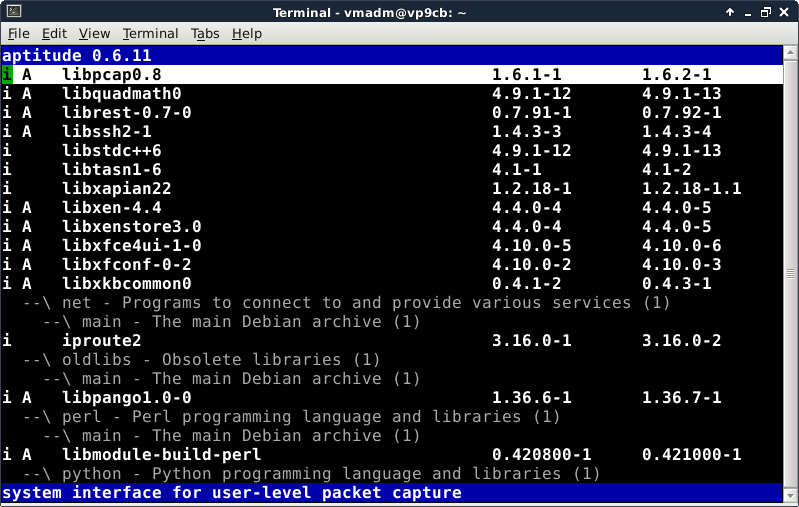
Task: Click the highlighted libpcap0.8 package row
Action: click(111, 75)
